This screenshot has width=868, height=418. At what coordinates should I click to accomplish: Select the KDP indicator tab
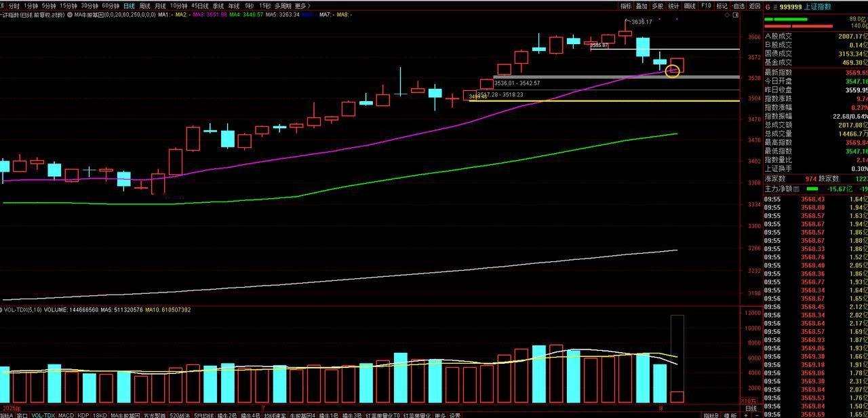[x=83, y=415]
